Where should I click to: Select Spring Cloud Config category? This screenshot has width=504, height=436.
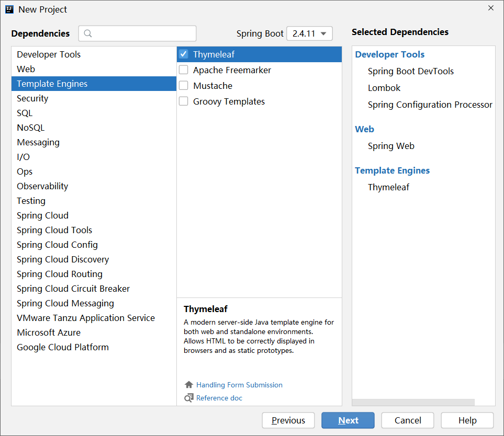pyautogui.click(x=94, y=245)
